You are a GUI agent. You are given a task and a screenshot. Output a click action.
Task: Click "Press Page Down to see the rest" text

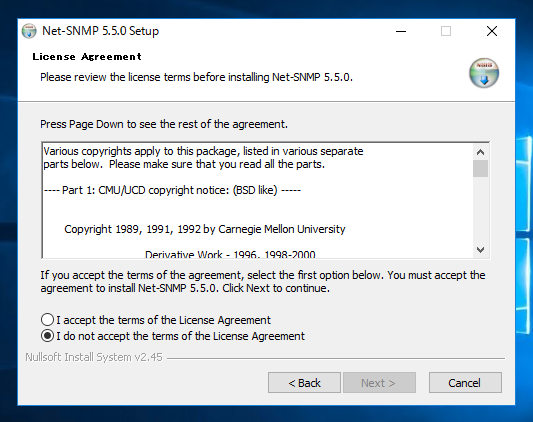click(x=164, y=124)
